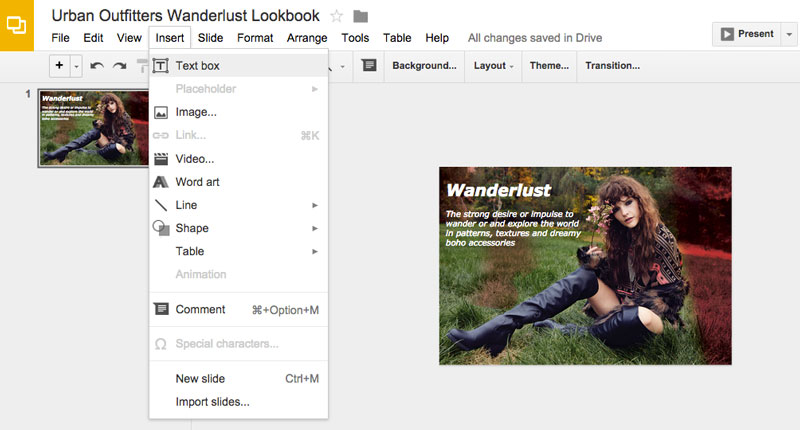Add a new slide with plus button
Screen dimensions: 800x430
[x=60, y=65]
